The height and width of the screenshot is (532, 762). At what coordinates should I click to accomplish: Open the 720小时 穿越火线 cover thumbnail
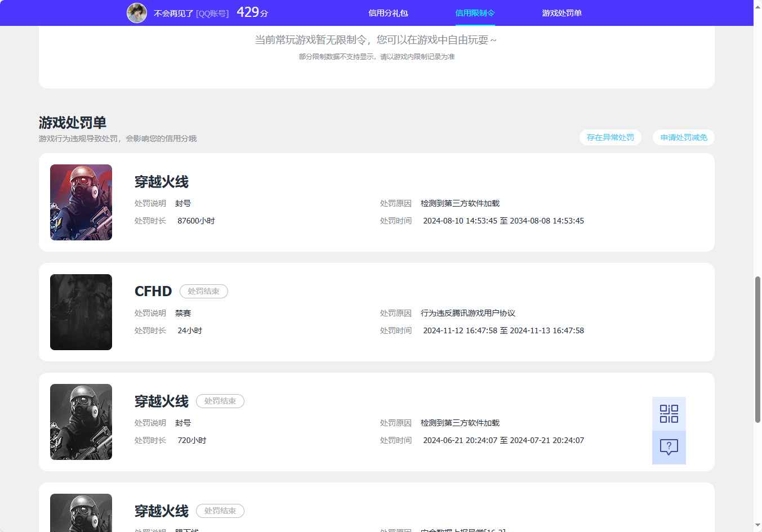(81, 422)
